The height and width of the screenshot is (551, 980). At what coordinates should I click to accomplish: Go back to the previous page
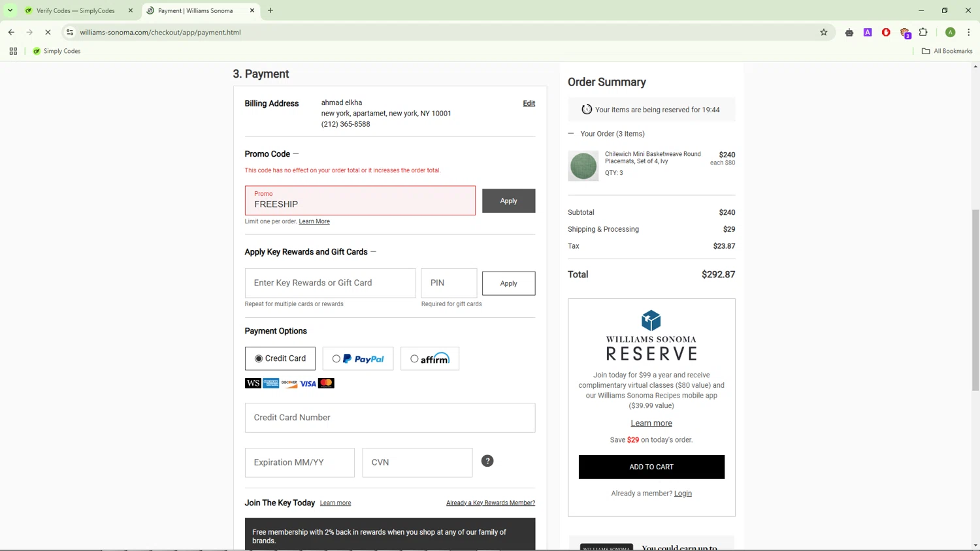[x=11, y=32]
